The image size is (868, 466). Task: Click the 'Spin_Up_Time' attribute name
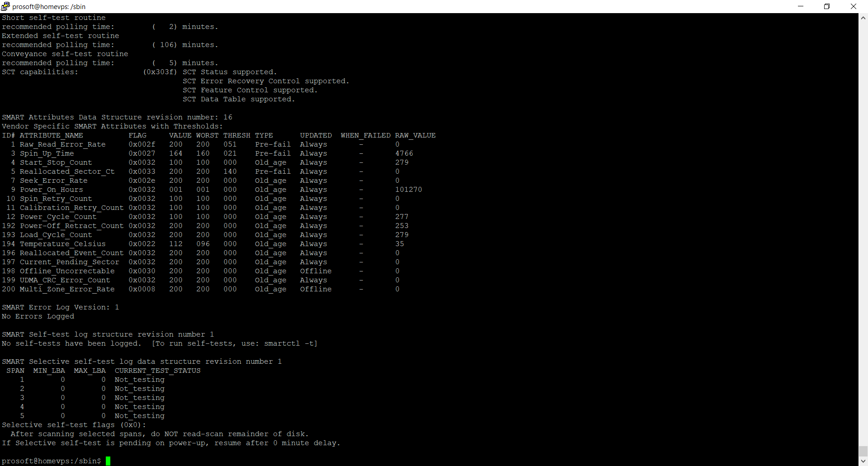pyautogui.click(x=47, y=153)
